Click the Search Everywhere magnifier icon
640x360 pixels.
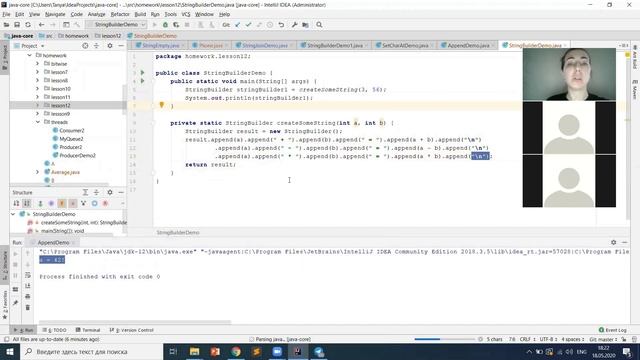coord(319,25)
